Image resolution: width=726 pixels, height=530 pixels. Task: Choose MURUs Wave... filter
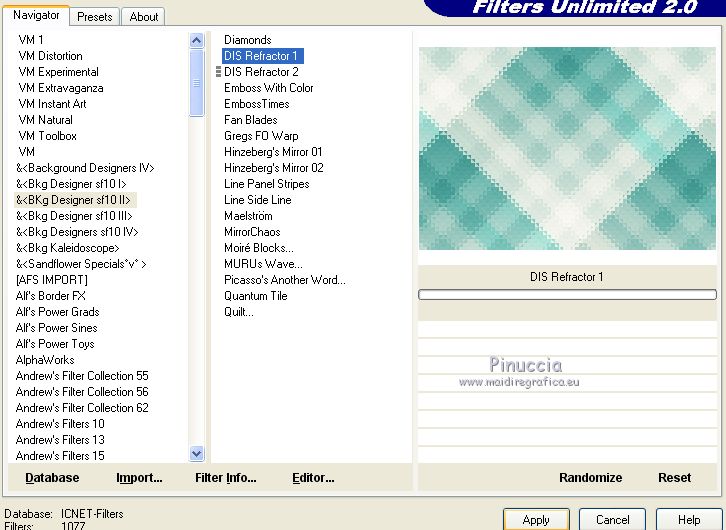263,264
